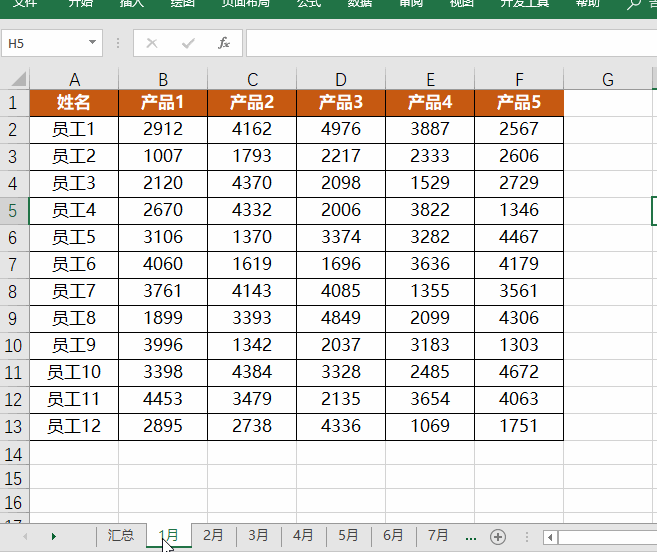Click cell with value 4672
657x552 pixels.
click(x=519, y=373)
